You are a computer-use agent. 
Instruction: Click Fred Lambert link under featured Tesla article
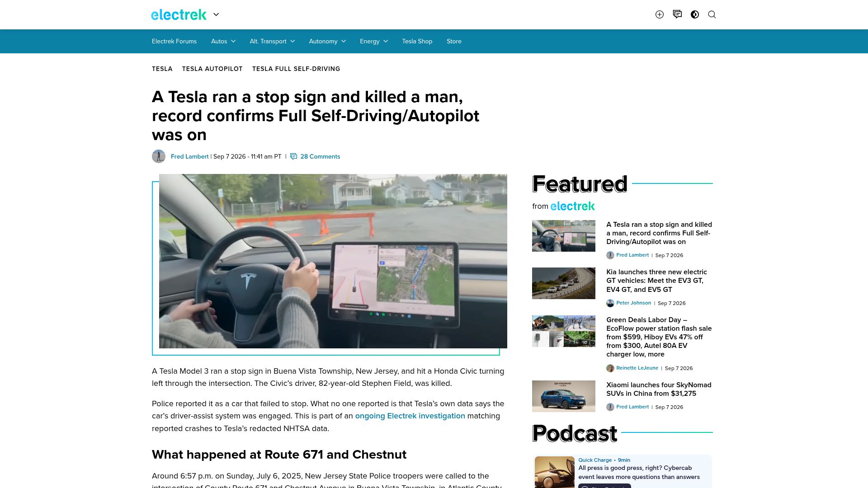(632, 255)
